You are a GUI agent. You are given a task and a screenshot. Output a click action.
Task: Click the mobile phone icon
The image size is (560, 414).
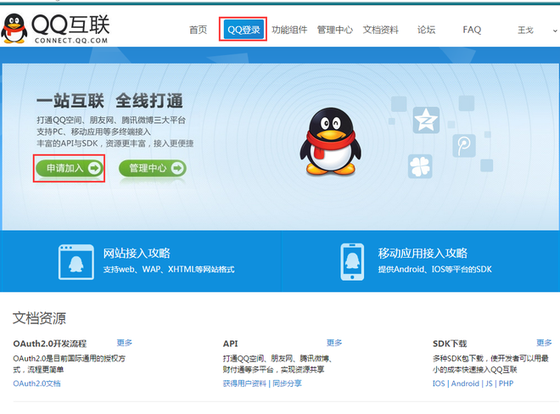(x=352, y=262)
